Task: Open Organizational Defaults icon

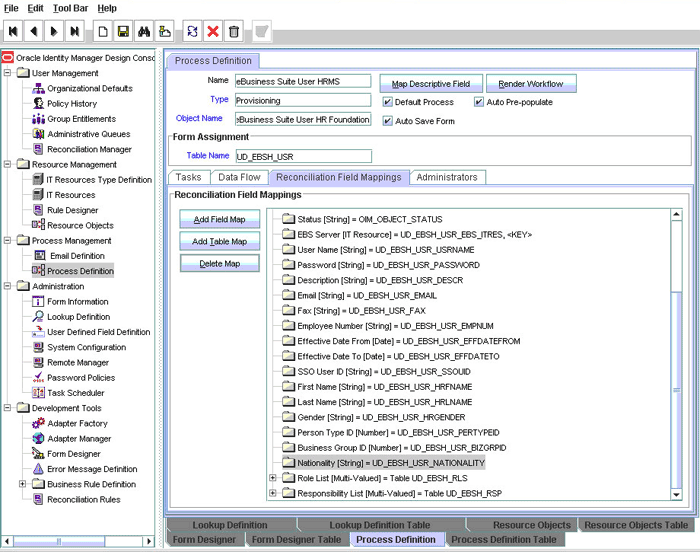Action: click(38, 88)
